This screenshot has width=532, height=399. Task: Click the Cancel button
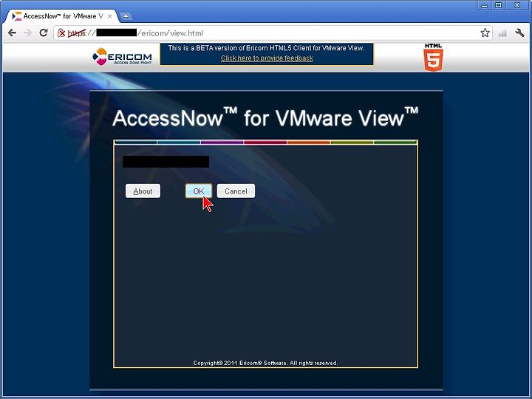click(236, 191)
